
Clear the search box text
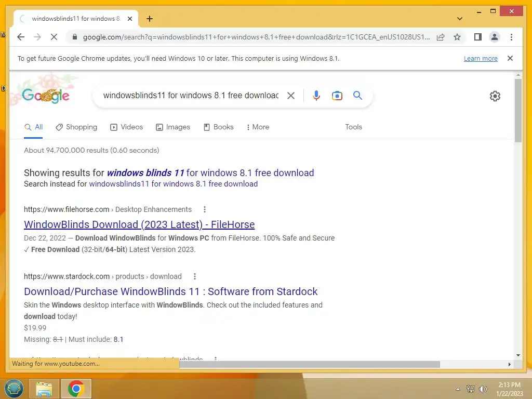291,96
